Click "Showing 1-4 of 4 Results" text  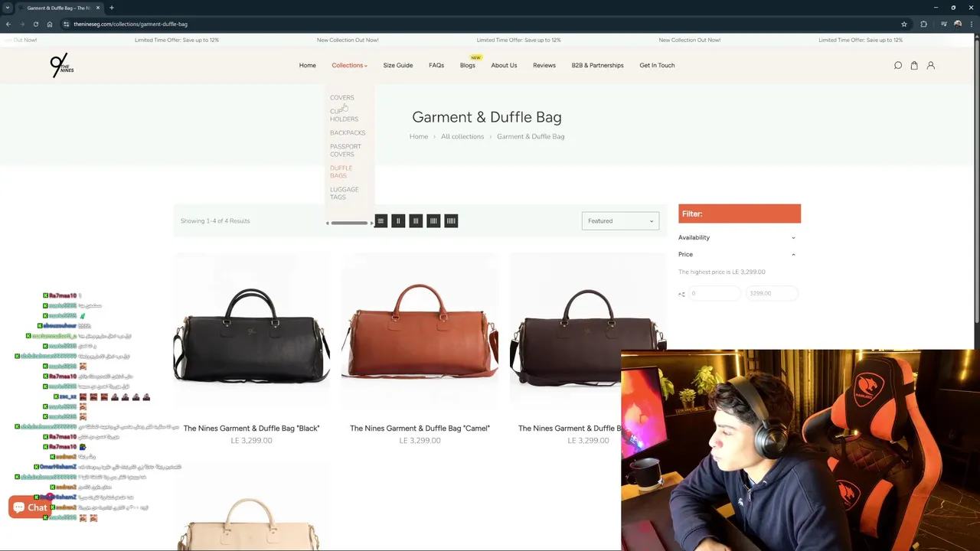(215, 221)
